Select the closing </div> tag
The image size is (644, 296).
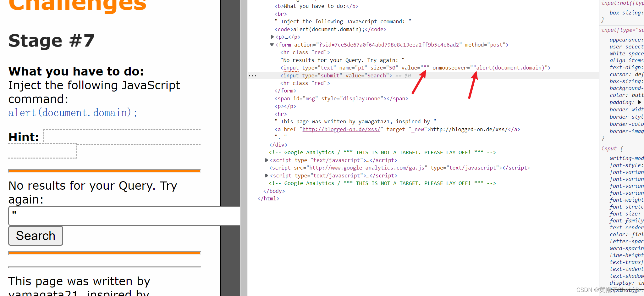pyautogui.click(x=278, y=145)
